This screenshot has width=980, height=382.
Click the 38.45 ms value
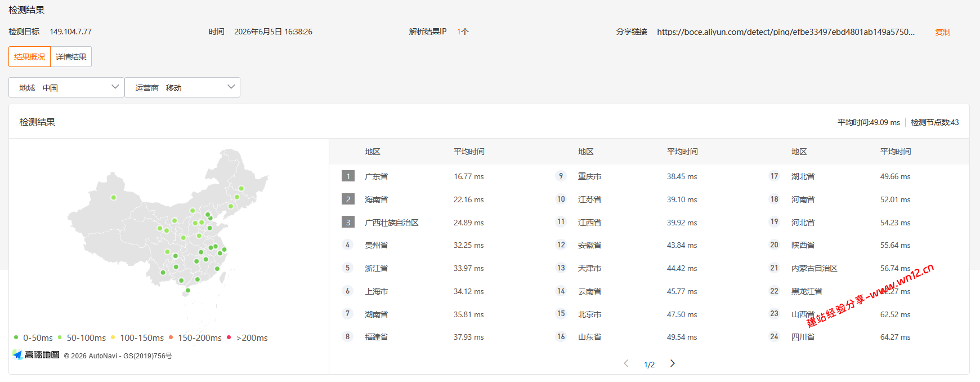[x=682, y=176]
